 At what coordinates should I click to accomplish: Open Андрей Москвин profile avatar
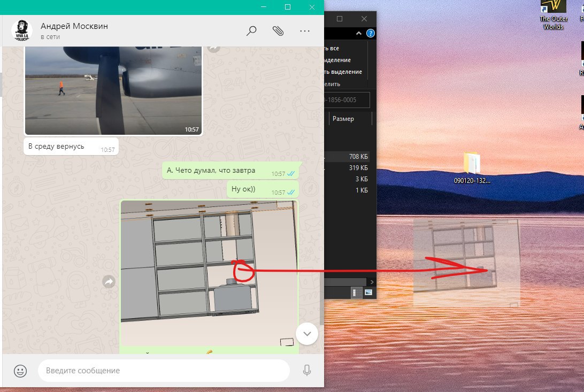21,30
